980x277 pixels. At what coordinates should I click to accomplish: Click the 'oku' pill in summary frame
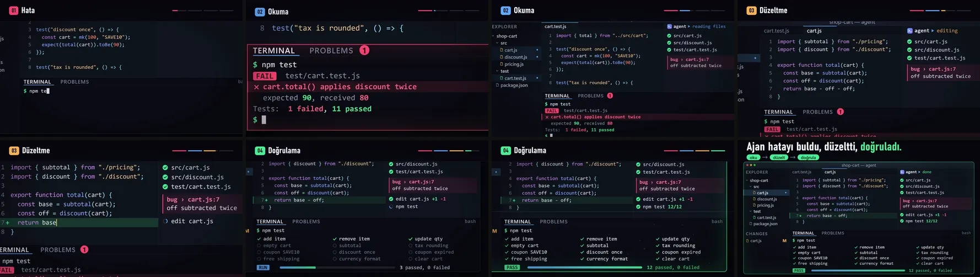pyautogui.click(x=753, y=157)
